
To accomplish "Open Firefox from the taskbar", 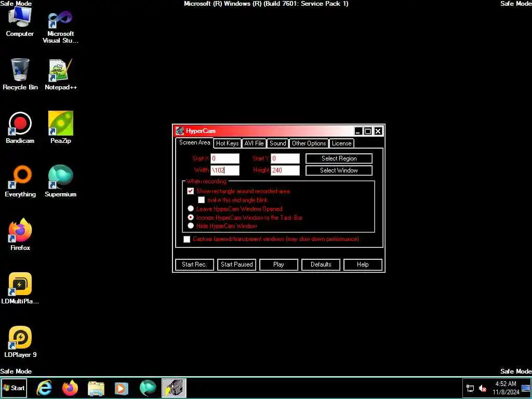I will pyautogui.click(x=70, y=388).
